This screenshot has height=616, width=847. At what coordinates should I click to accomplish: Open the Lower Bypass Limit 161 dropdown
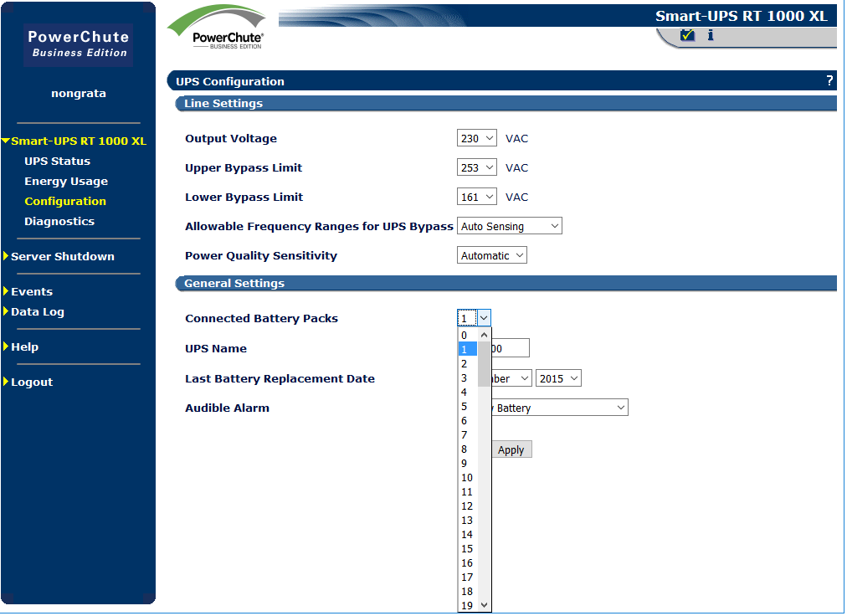click(x=476, y=197)
